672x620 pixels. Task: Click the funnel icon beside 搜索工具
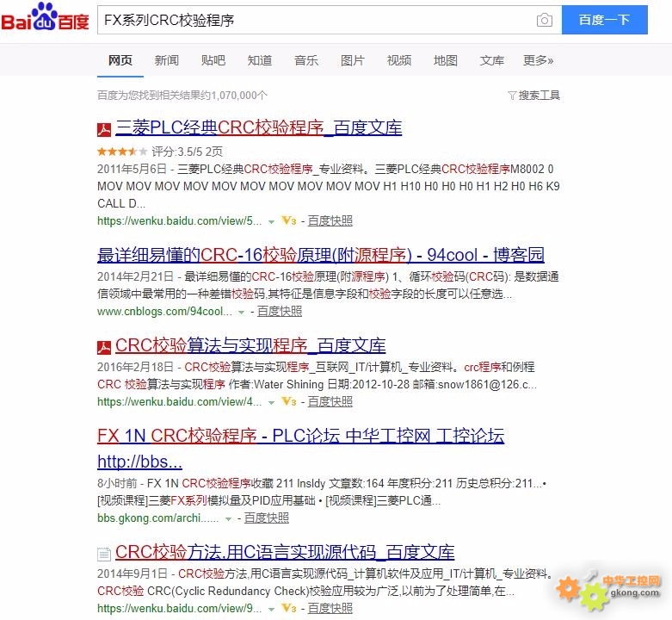[512, 96]
